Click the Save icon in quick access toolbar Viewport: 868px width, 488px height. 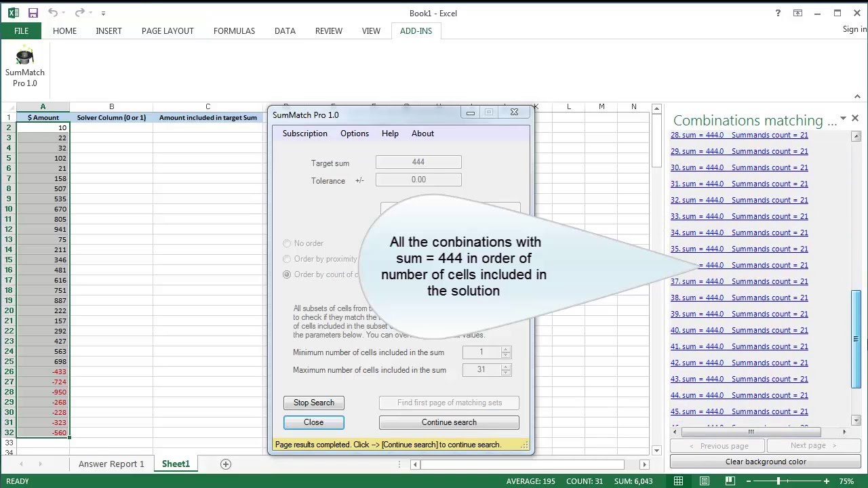coord(33,13)
